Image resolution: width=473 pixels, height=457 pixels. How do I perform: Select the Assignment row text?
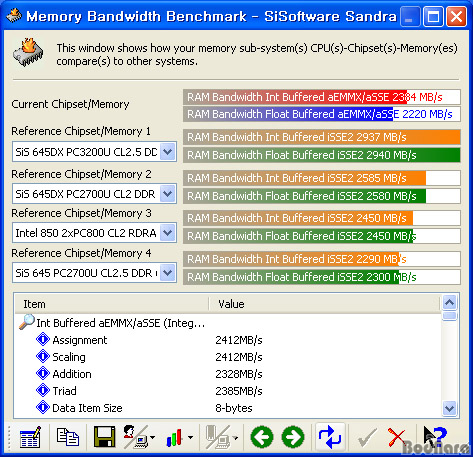click(80, 340)
